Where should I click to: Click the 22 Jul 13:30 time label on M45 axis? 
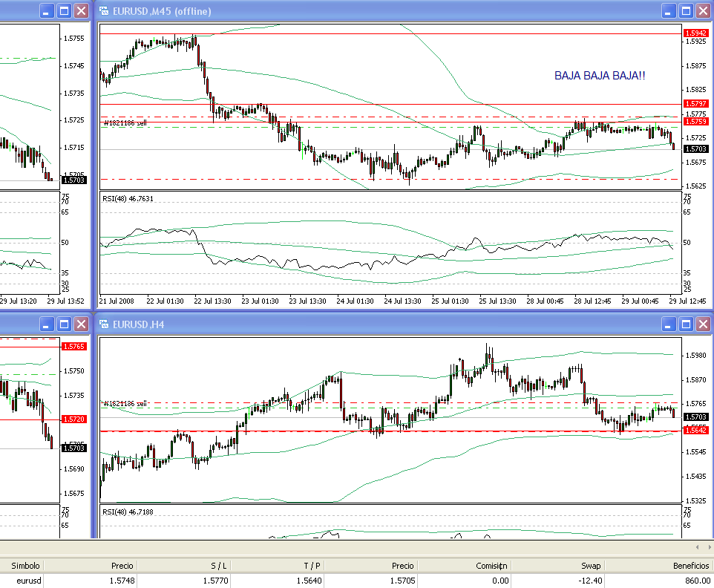coord(213,301)
